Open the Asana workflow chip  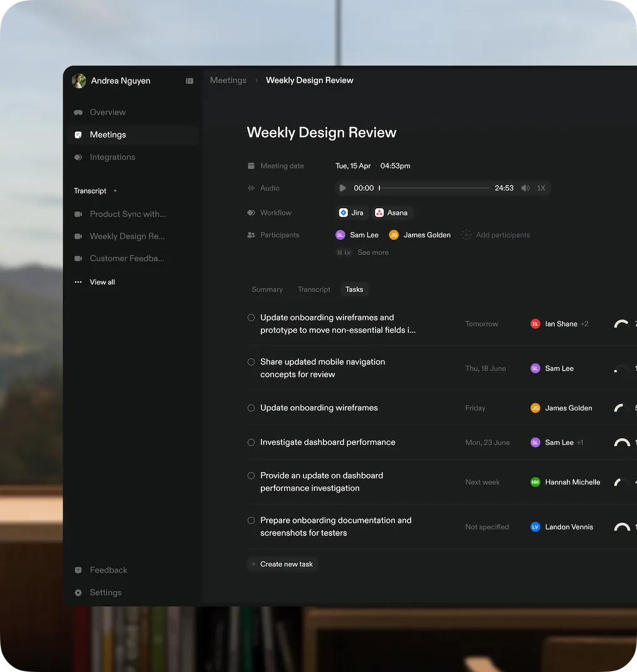pyautogui.click(x=391, y=213)
